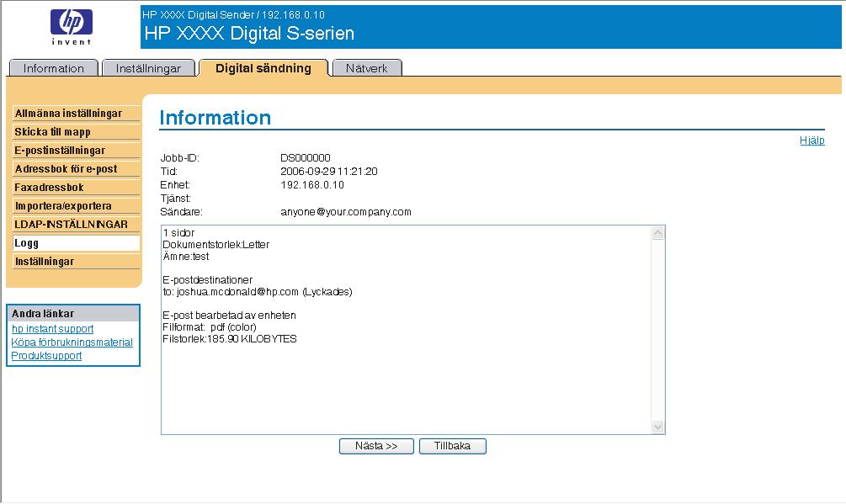Viewport: 846px width, 504px height.
Task: Click the 'HP XXXX Digital S-serien' title
Action: pyautogui.click(x=249, y=34)
